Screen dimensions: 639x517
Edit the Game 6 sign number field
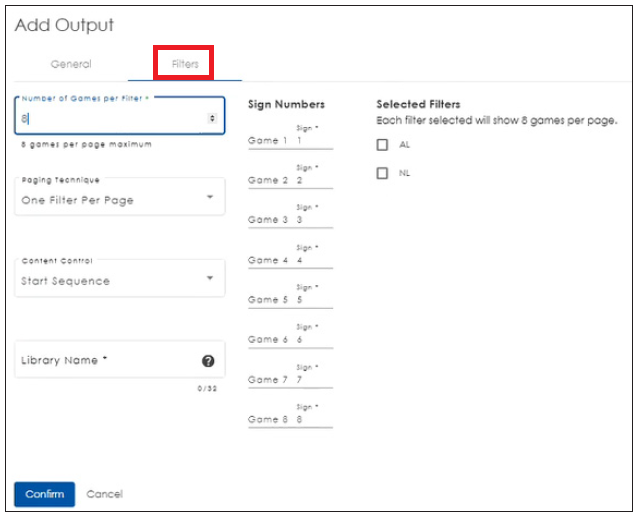(x=313, y=340)
